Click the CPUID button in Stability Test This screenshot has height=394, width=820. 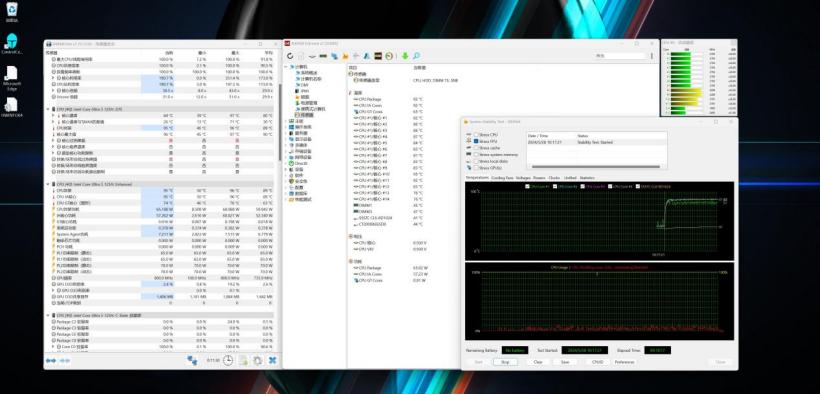(x=597, y=362)
